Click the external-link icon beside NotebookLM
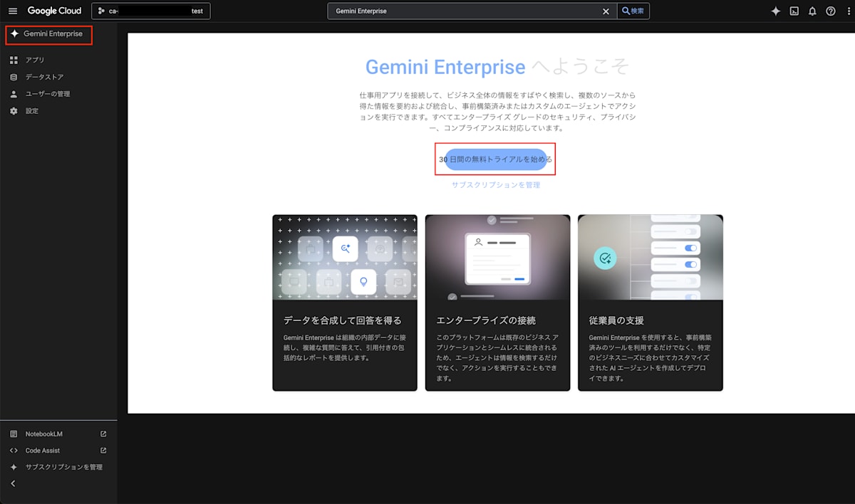The width and height of the screenshot is (855, 504). 103,434
